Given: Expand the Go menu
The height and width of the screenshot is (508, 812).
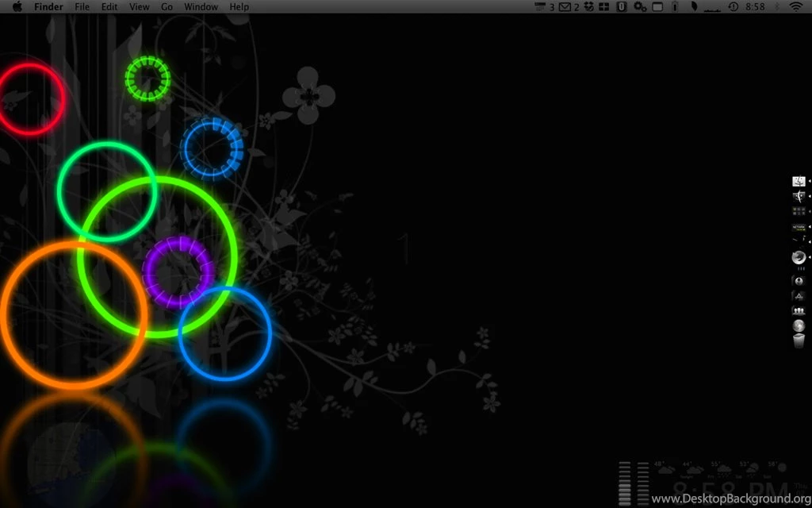Looking at the screenshot, I should point(167,7).
